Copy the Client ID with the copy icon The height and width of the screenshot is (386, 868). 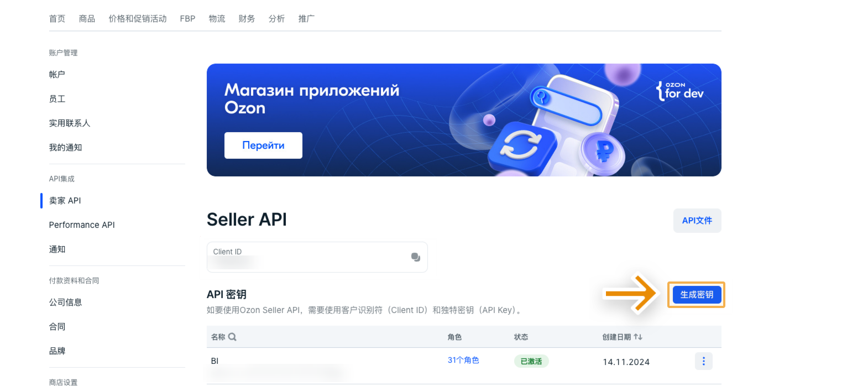(x=416, y=257)
